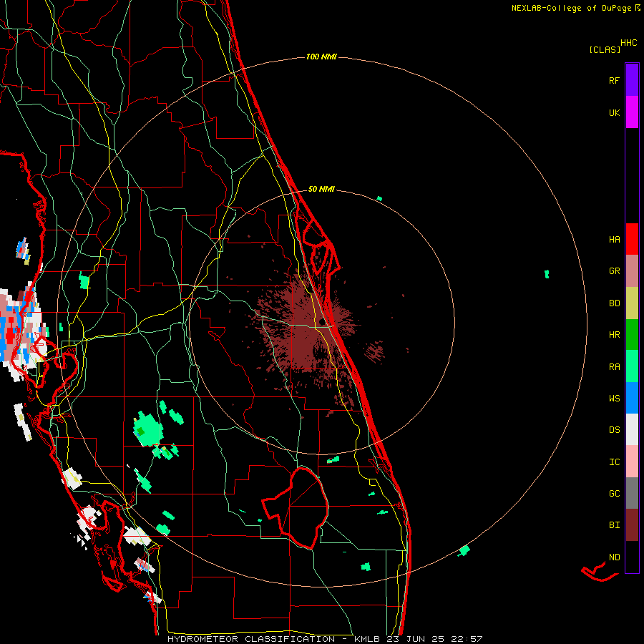The image size is (644, 644).
Task: Select the yellow BD legend swatch
Action: click(632, 303)
